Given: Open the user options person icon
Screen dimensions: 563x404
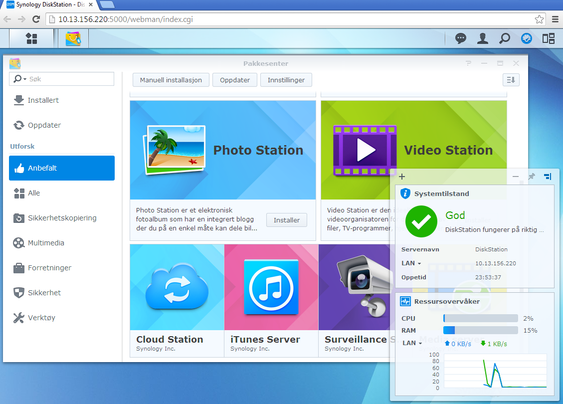Looking at the screenshot, I should point(483,38).
